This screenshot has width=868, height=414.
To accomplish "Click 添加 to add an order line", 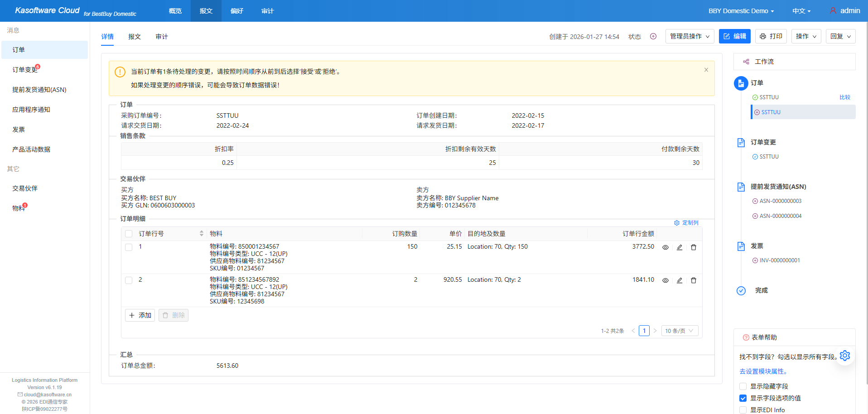I will 140,315.
